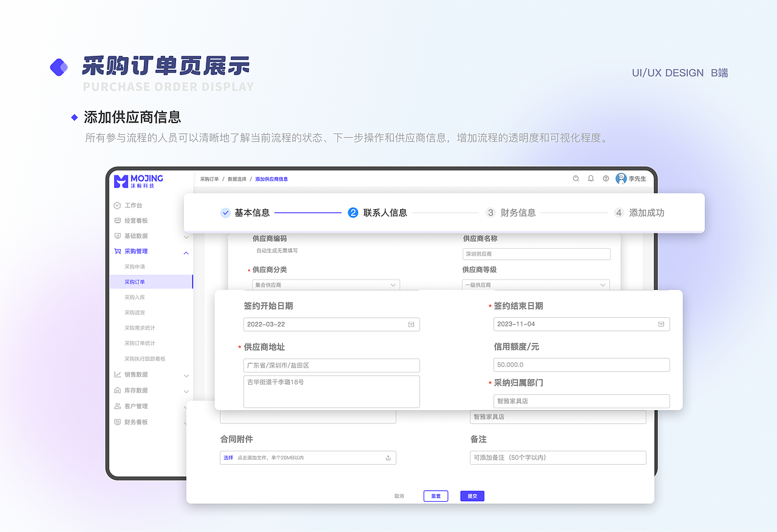Click the help question mark icon
777x532 pixels.
point(606,179)
